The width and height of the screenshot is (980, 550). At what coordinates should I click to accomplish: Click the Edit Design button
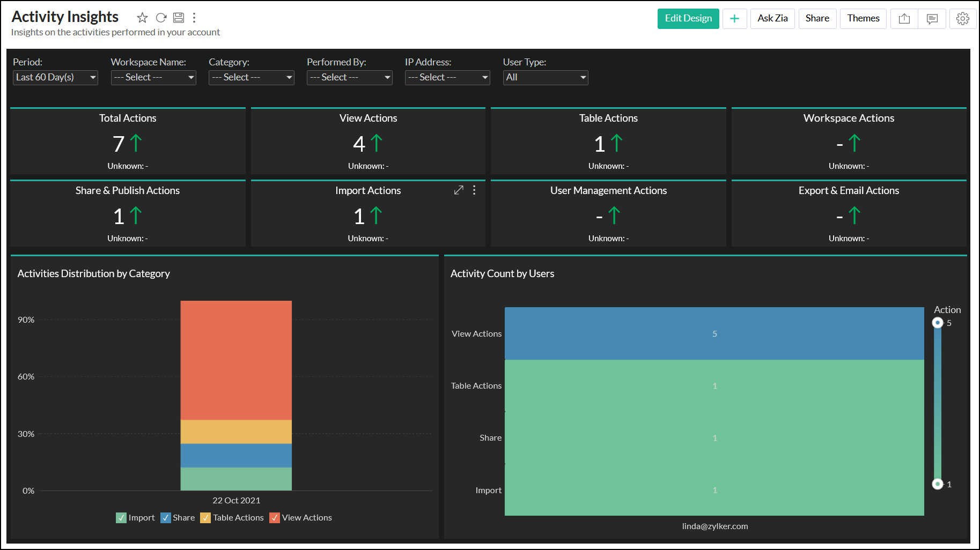[688, 18]
